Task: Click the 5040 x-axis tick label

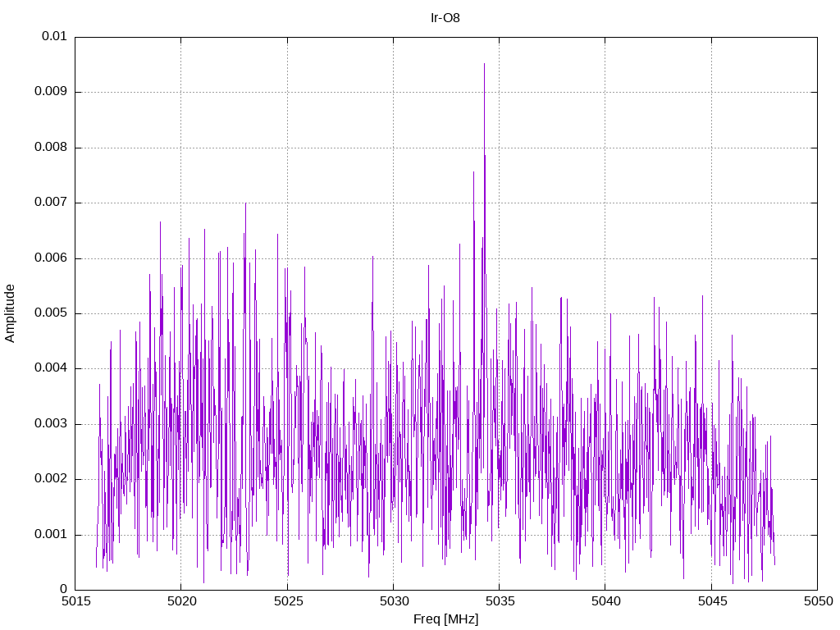Action: 606,601
